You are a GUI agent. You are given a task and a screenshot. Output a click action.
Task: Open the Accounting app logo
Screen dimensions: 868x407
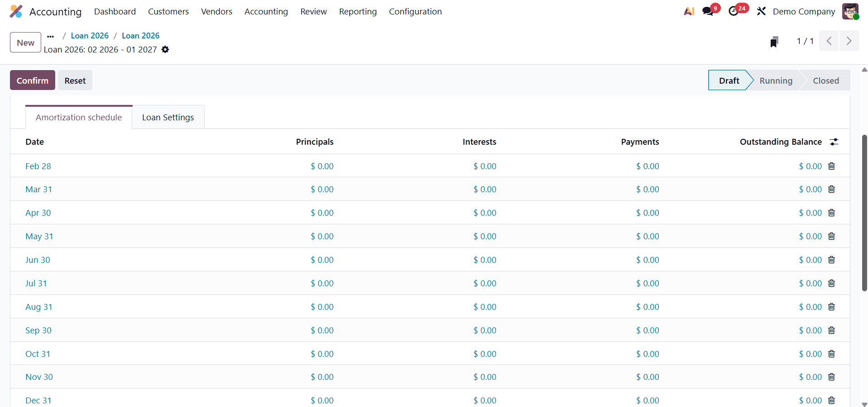(16, 11)
